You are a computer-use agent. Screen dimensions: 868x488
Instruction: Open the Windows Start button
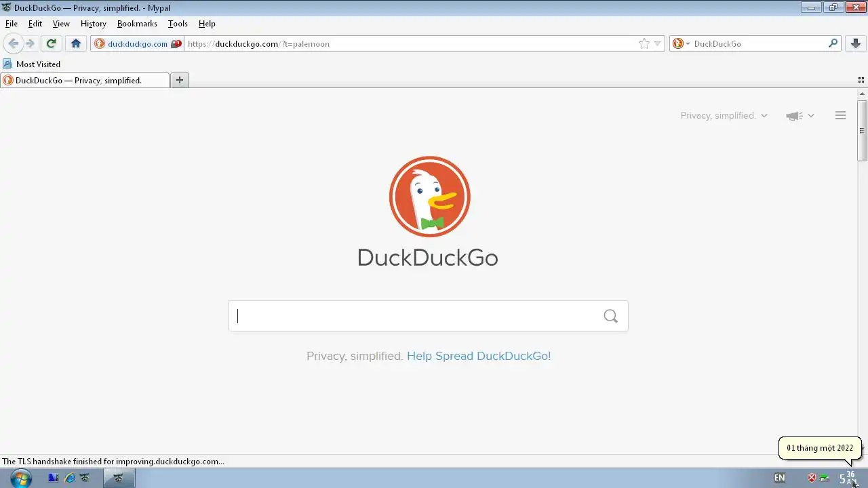(20, 478)
